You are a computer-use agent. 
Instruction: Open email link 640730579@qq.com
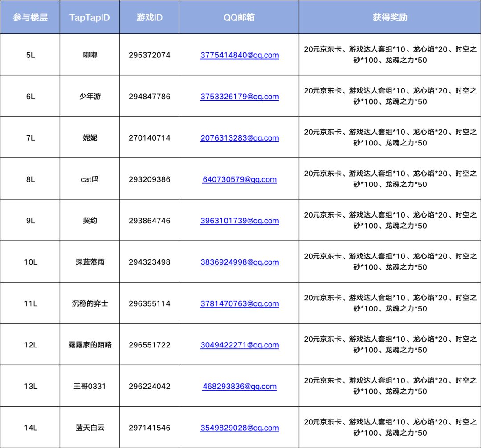pyautogui.click(x=239, y=179)
